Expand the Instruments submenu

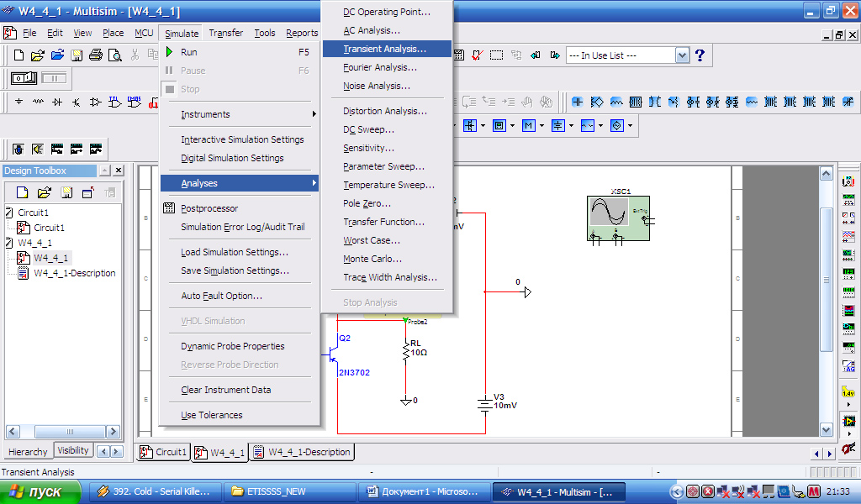(240, 114)
